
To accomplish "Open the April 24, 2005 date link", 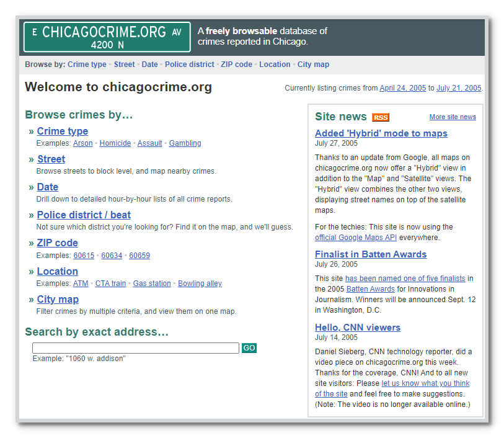I will click(x=403, y=88).
